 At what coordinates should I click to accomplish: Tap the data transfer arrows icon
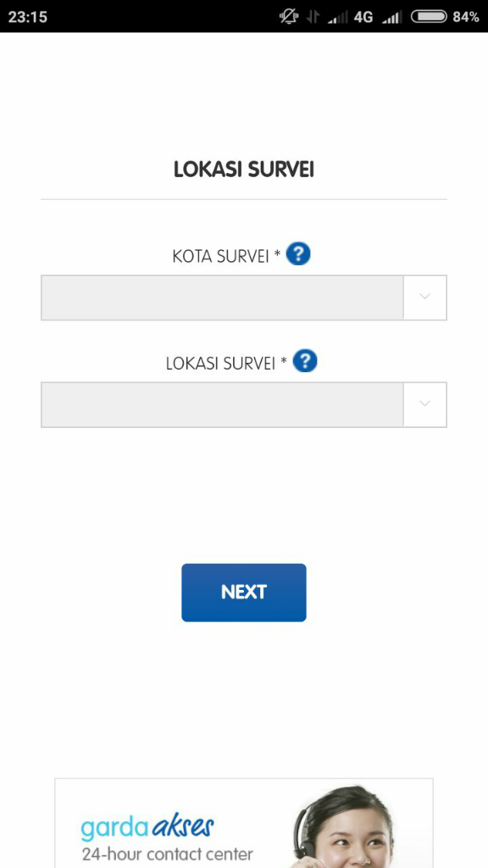[x=313, y=17]
